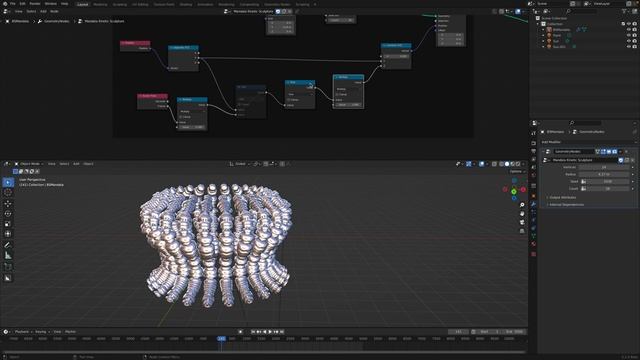Jump to the timeline start frame button

[x=253, y=332]
